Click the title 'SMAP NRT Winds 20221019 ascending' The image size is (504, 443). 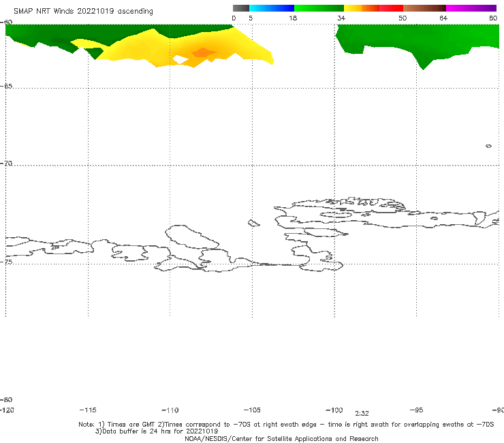click(x=83, y=12)
